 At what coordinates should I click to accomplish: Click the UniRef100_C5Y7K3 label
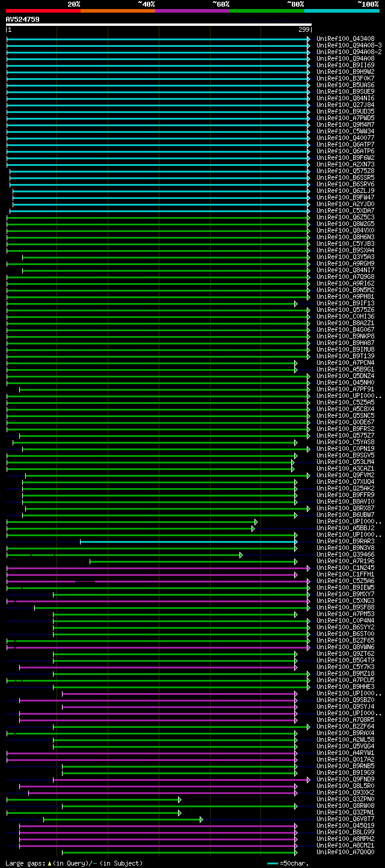pos(345,667)
